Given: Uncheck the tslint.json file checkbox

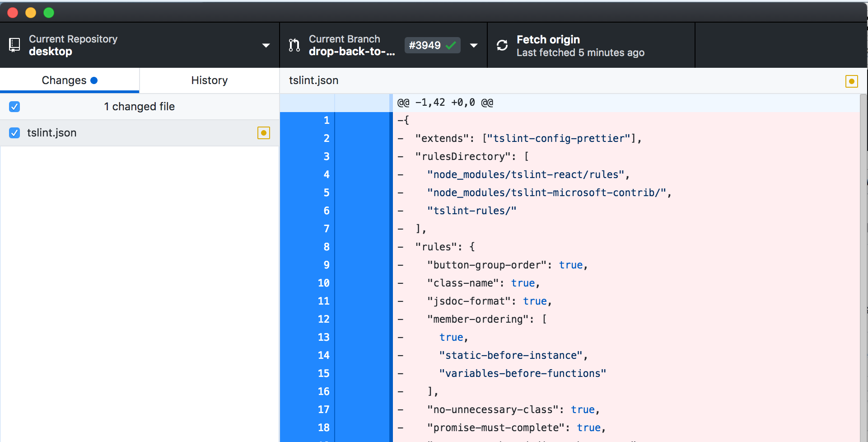Looking at the screenshot, I should click(14, 132).
